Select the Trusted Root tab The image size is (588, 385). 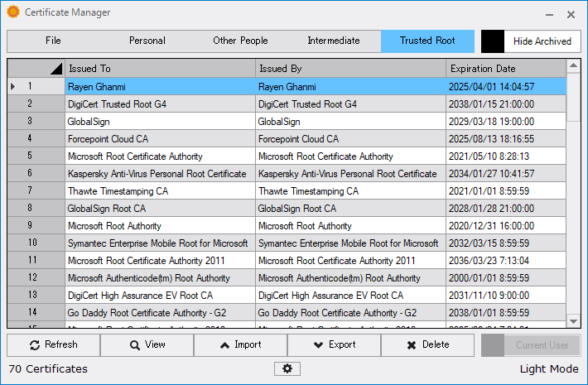(427, 41)
